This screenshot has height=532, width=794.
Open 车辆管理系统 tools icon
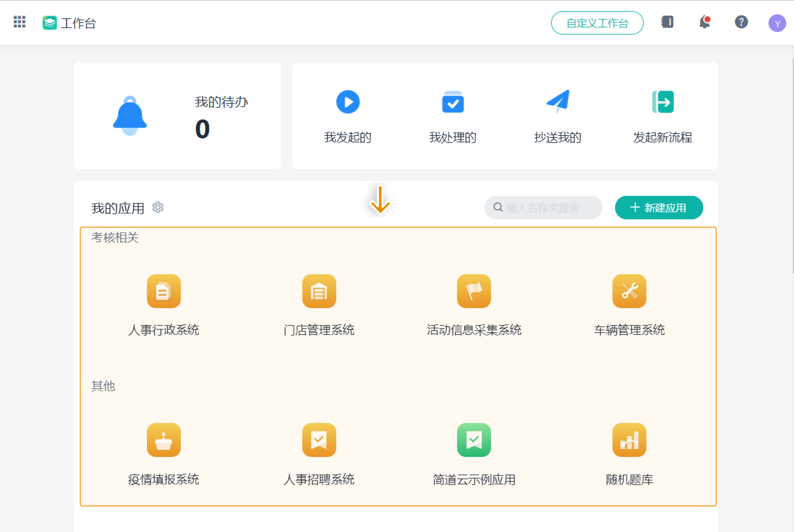629,291
